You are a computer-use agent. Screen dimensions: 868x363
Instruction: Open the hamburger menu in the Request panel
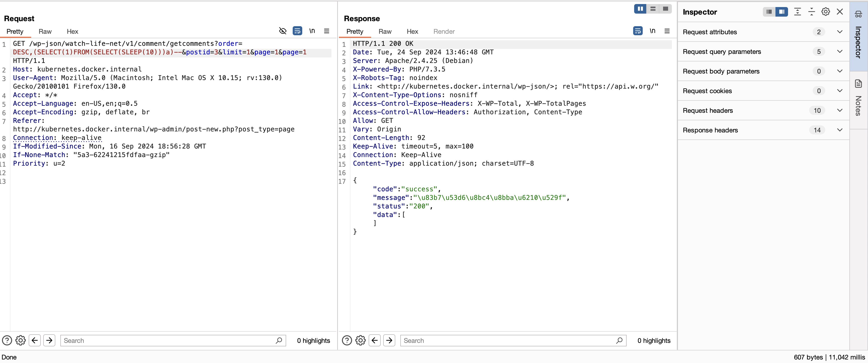327,31
